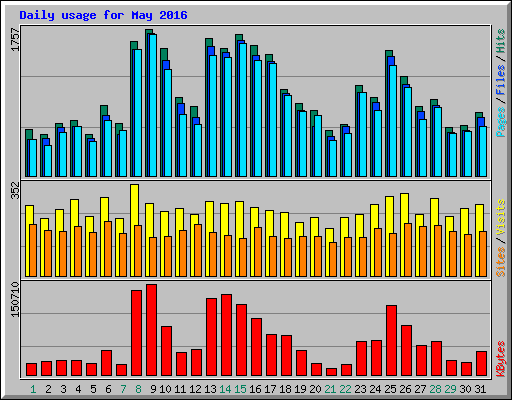Screen dimensions: 512x400
Task: Select day label "1" on the x-axis
Action: coord(33,389)
